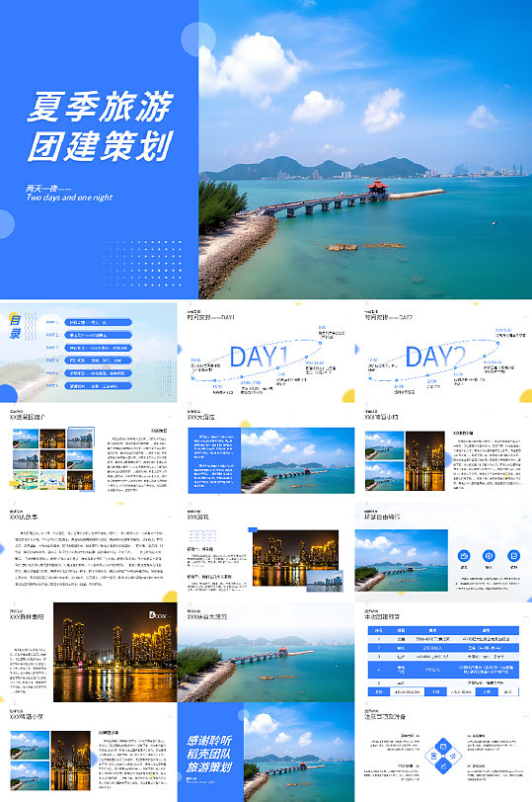The image size is (532, 802).
Task: Click the night skyline photo on the XX海景小镇 slide
Action: [424, 461]
